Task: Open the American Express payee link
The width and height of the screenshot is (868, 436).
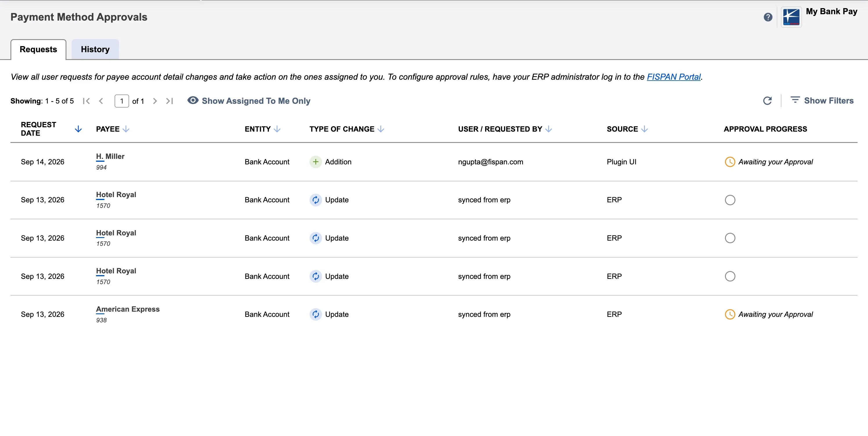Action: click(128, 309)
